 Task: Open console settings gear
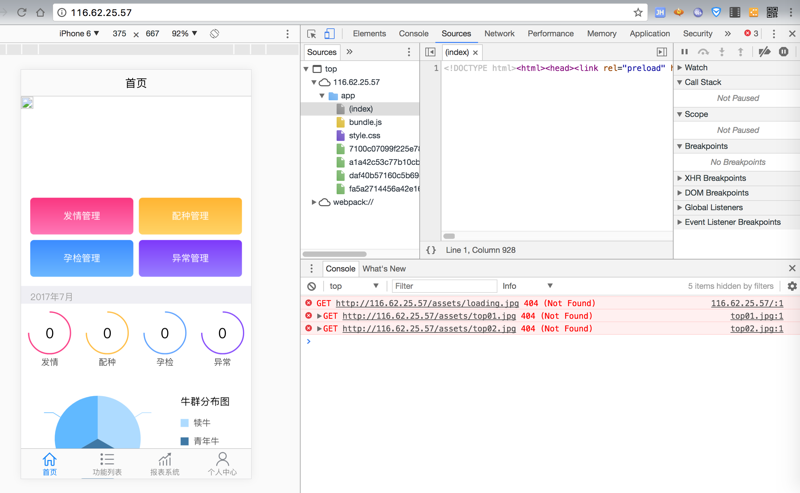[792, 286]
